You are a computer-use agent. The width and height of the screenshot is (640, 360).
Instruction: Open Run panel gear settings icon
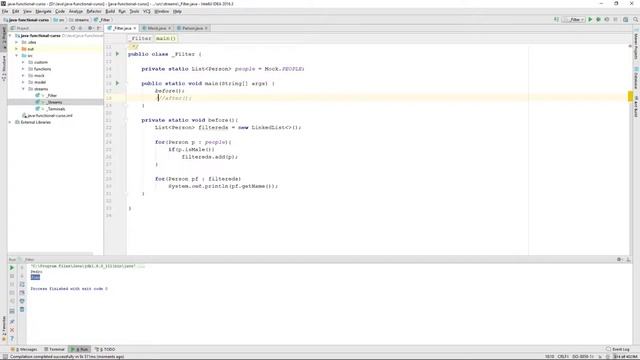(619, 260)
